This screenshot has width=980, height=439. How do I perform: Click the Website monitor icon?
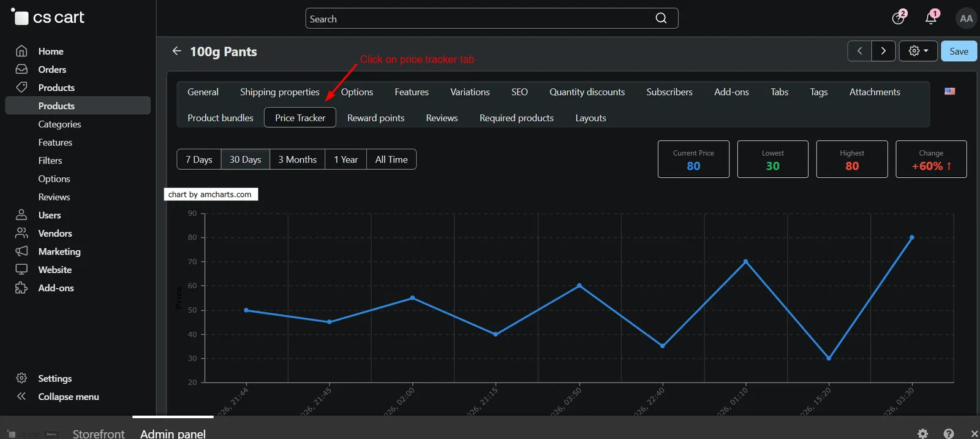click(21, 269)
